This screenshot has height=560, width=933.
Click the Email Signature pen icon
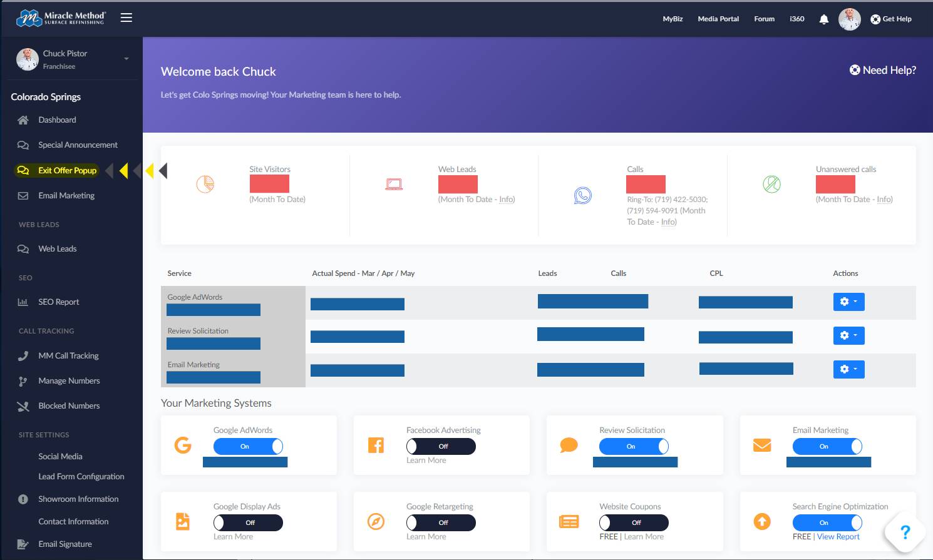point(23,544)
